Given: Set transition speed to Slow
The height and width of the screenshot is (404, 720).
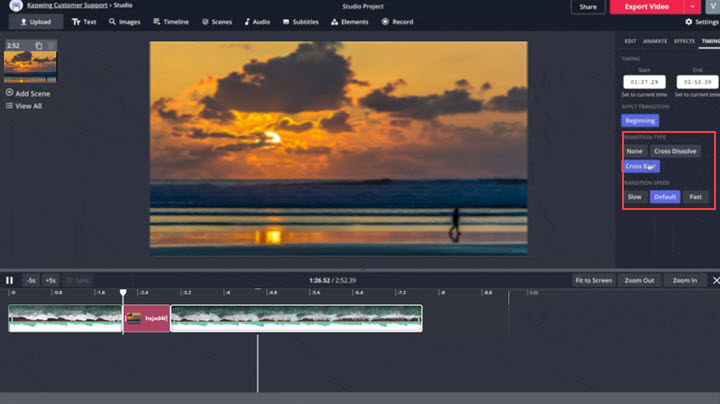Looking at the screenshot, I should [634, 197].
